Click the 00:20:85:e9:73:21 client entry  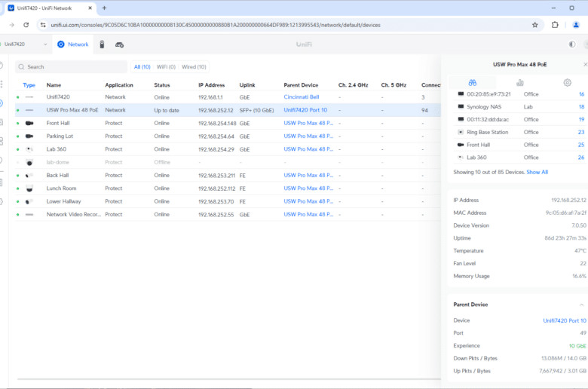[x=488, y=94]
